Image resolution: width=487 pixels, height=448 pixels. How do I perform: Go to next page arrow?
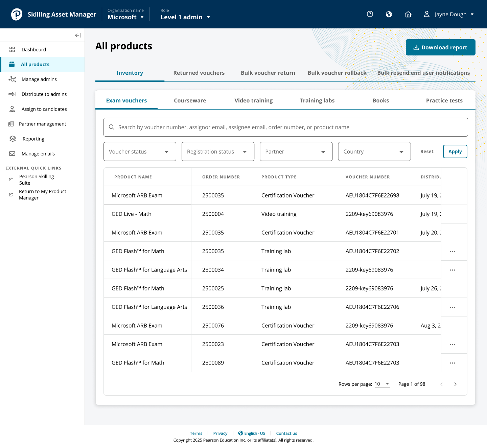(x=456, y=384)
